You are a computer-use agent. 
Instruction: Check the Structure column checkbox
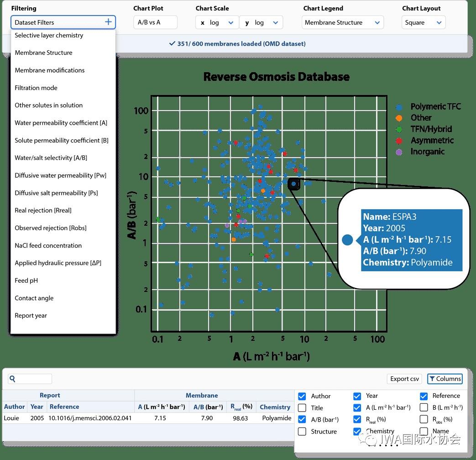pos(302,431)
